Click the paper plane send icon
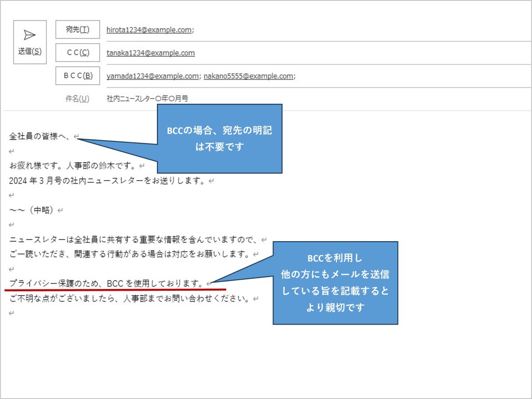 (x=29, y=34)
